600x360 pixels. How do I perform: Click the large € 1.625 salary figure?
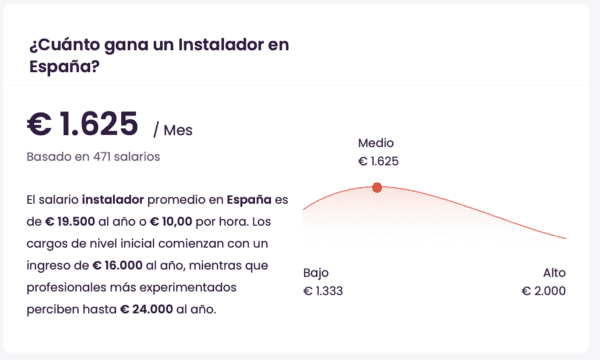pyautogui.click(x=82, y=124)
